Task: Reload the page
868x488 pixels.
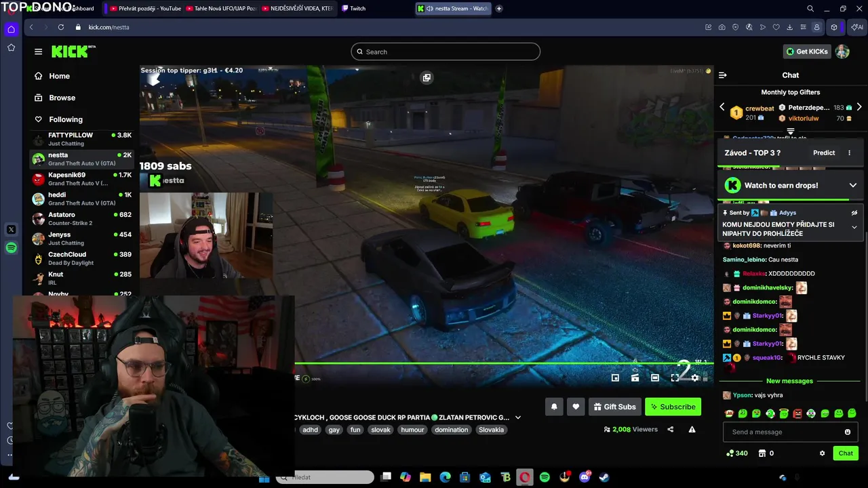Action: (60, 27)
